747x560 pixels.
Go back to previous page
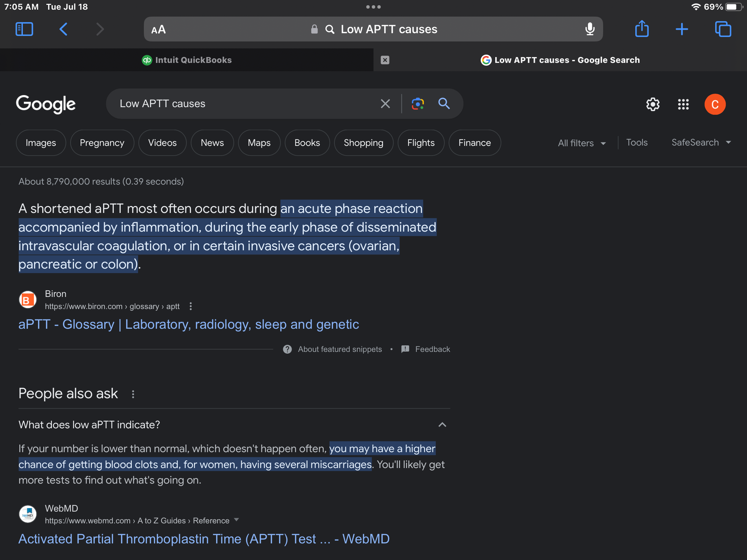[63, 29]
